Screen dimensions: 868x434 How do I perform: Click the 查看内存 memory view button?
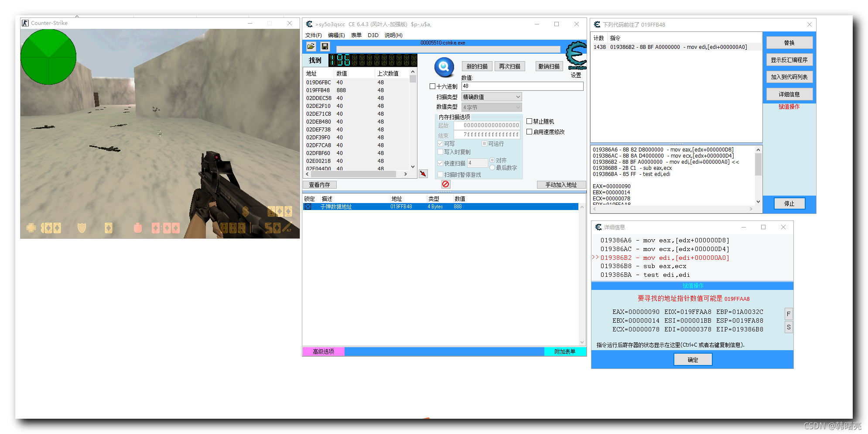point(320,185)
